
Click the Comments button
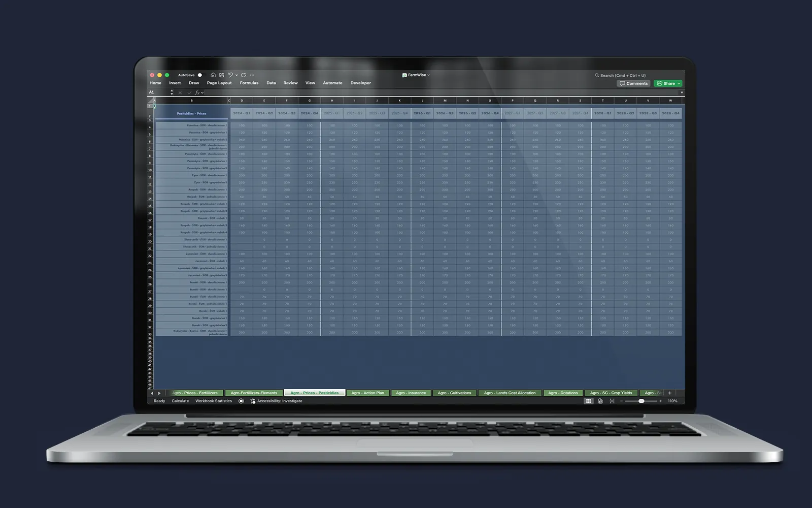pyautogui.click(x=633, y=83)
